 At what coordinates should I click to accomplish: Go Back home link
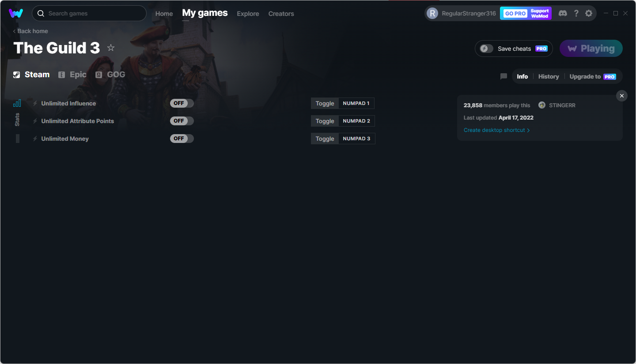point(30,31)
